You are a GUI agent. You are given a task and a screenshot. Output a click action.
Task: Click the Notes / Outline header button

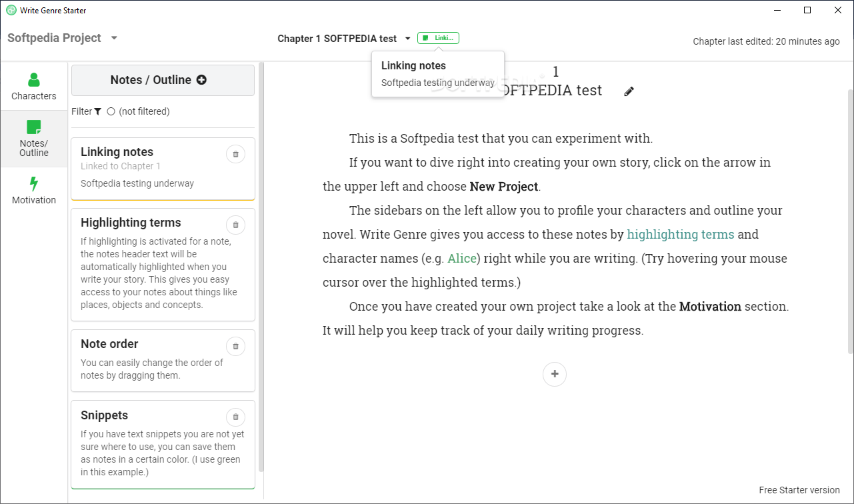pyautogui.click(x=163, y=80)
